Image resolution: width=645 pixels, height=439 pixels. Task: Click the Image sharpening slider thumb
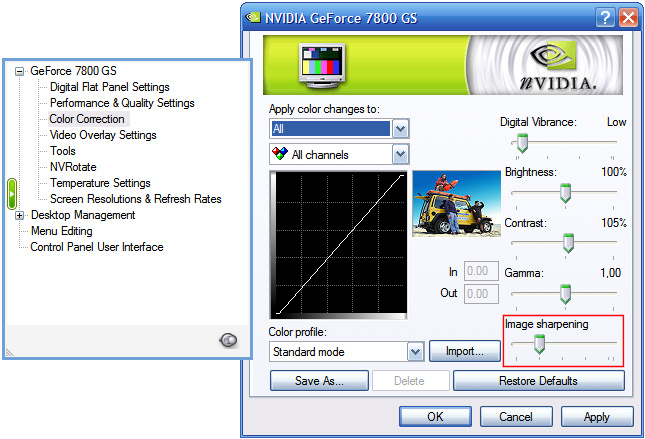click(539, 344)
